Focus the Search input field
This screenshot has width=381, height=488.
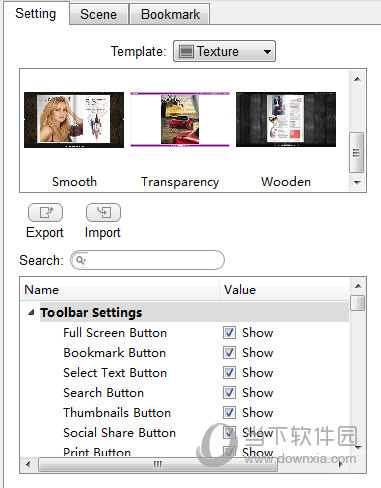click(147, 260)
